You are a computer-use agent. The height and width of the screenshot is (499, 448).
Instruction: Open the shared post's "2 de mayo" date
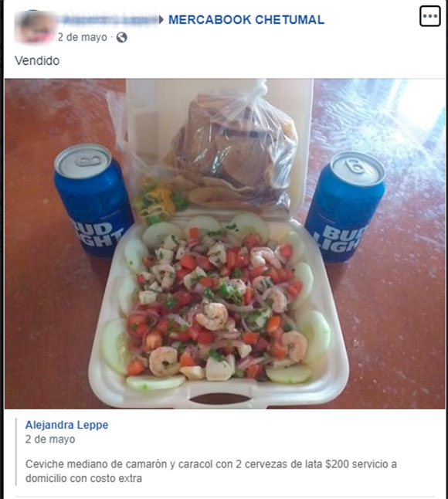(x=50, y=440)
